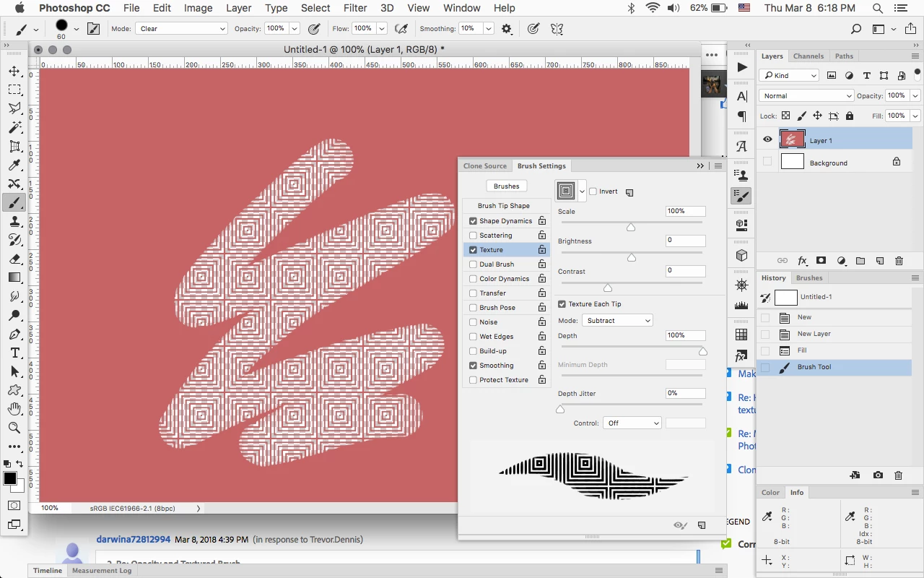Toggle the Brush Settings panel icon in options bar
The height and width of the screenshot is (578, 924).
click(x=93, y=29)
